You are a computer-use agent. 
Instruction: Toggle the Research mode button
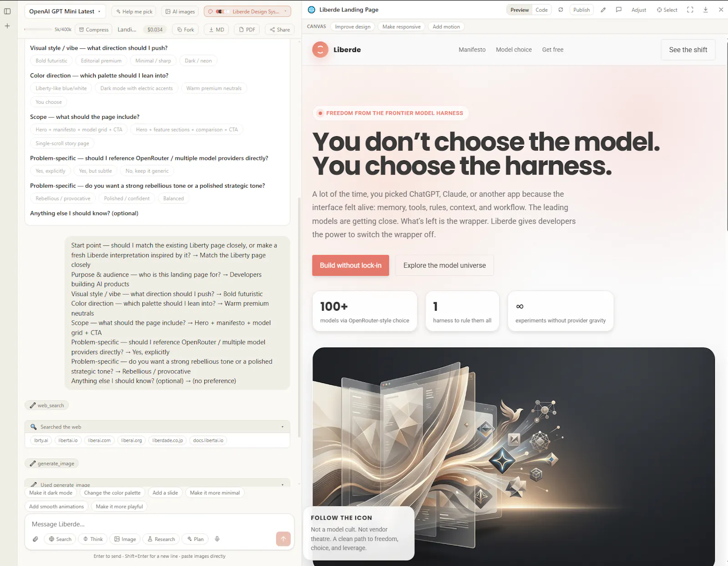coord(161,539)
